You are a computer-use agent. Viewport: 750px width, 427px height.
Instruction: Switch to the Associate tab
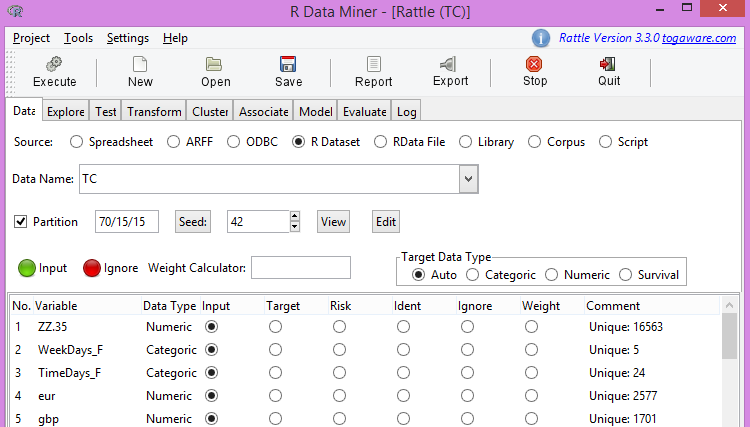264,111
